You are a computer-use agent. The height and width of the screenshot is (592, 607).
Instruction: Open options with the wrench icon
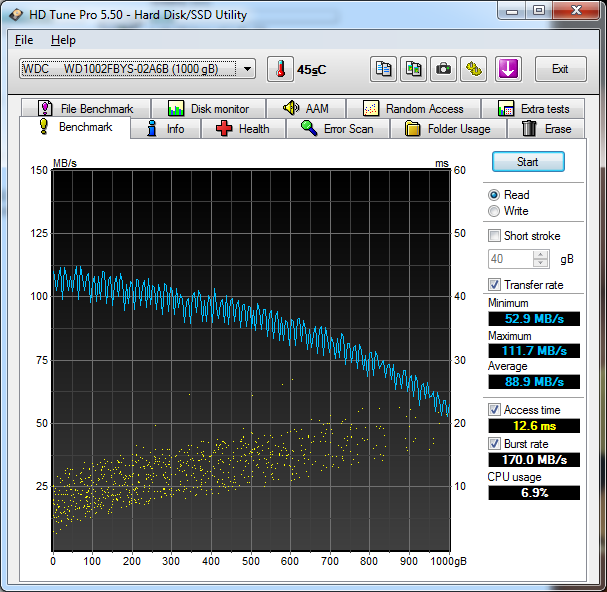[x=474, y=69]
